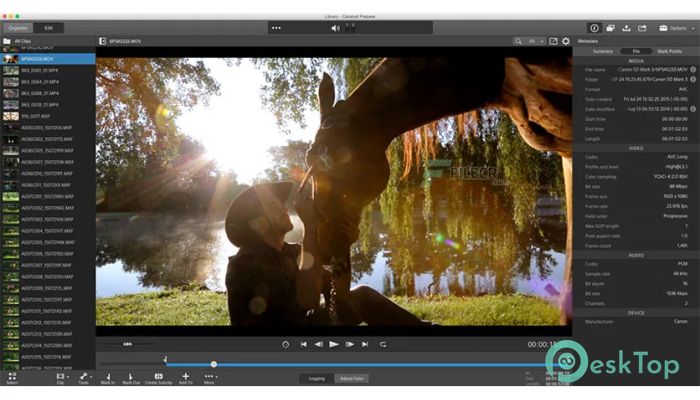The height and width of the screenshot is (400, 700).
Task: Open the Tools wrench dropdown
Action: click(84, 378)
